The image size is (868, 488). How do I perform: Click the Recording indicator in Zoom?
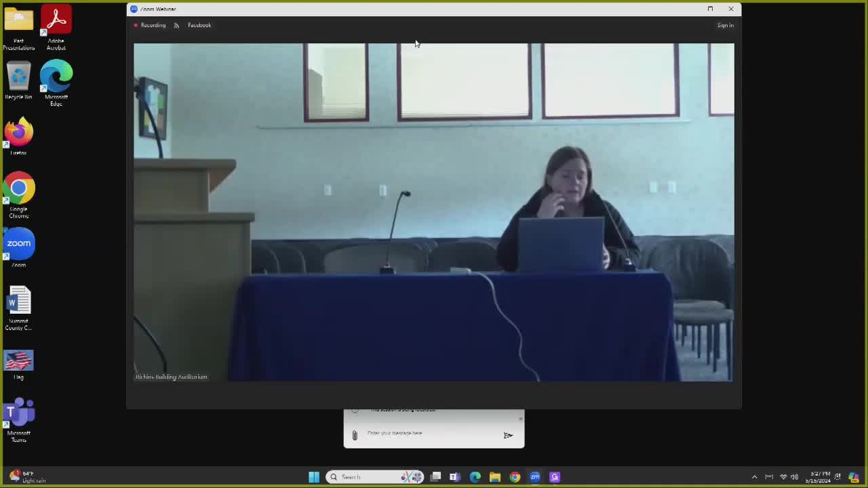click(149, 25)
